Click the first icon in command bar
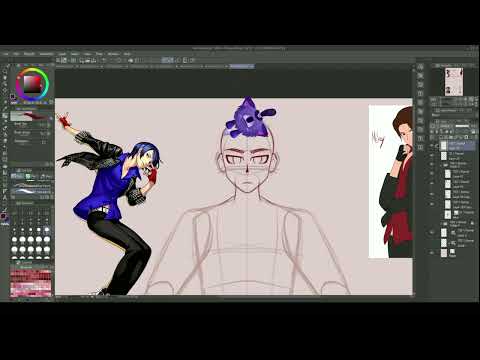This screenshot has height=360, width=480. (x=58, y=60)
